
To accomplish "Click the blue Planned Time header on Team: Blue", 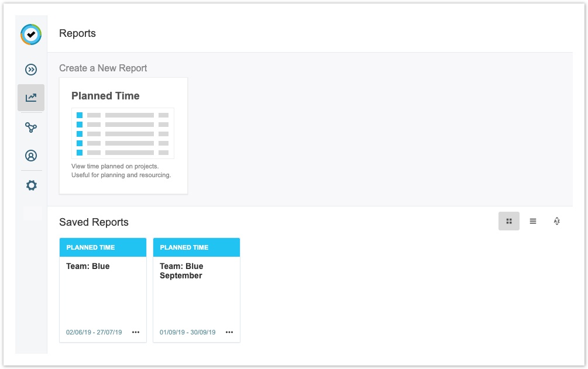I will click(x=103, y=247).
